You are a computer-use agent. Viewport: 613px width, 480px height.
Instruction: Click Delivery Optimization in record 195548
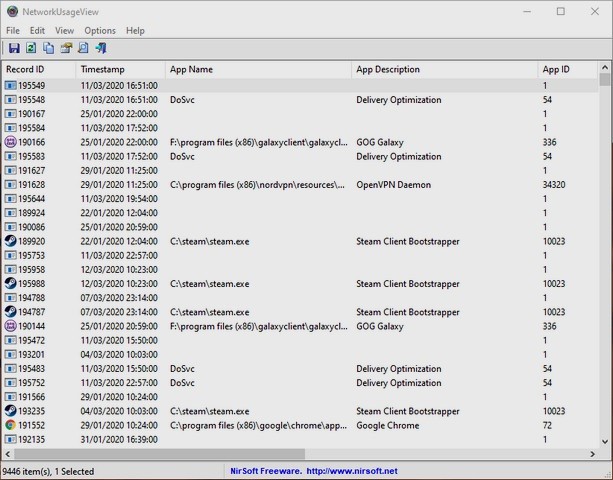click(398, 100)
